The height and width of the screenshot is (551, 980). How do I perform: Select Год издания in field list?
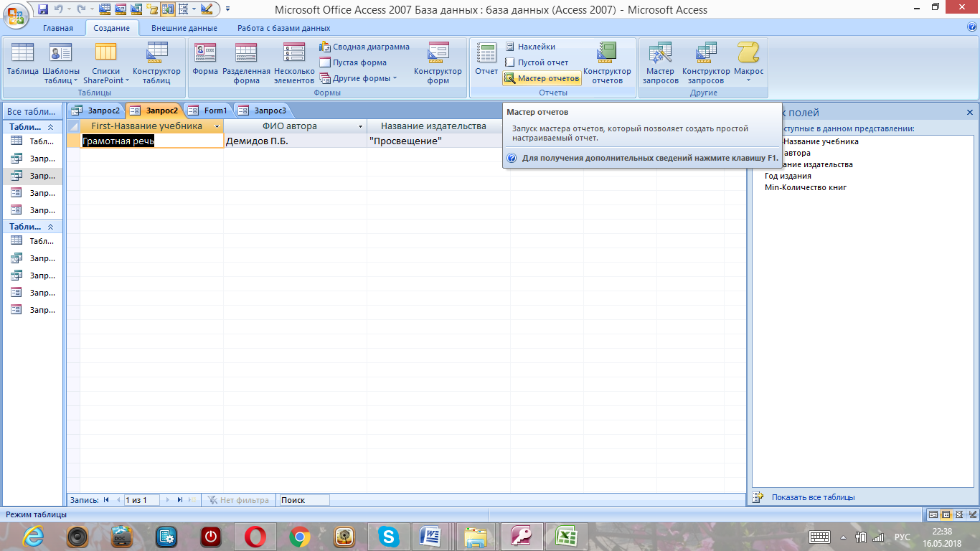[788, 176]
